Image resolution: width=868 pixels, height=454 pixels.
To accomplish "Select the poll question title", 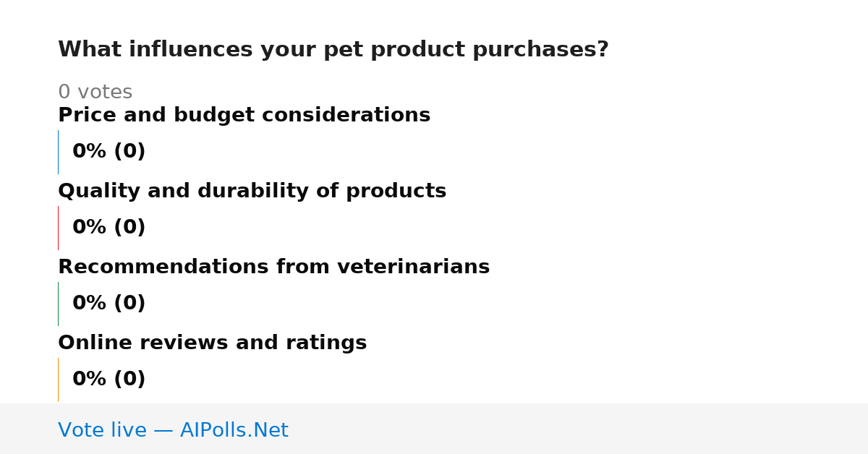I will tap(333, 50).
